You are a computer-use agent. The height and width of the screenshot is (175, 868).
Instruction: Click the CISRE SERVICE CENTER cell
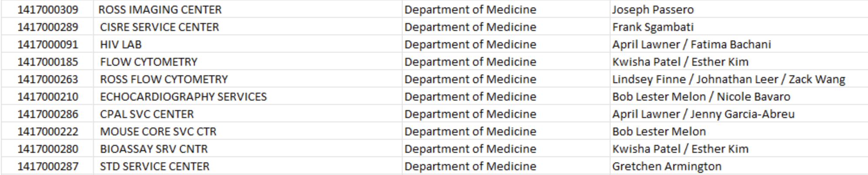(160, 27)
